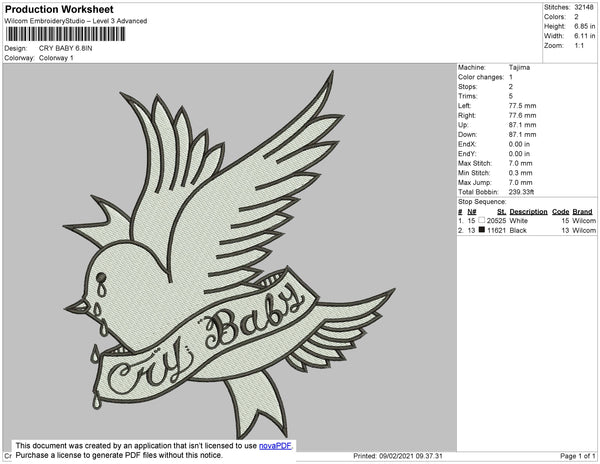Image resolution: width=600 pixels, height=464 pixels.
Task: Open the novaPDF link
Action: click(x=275, y=446)
